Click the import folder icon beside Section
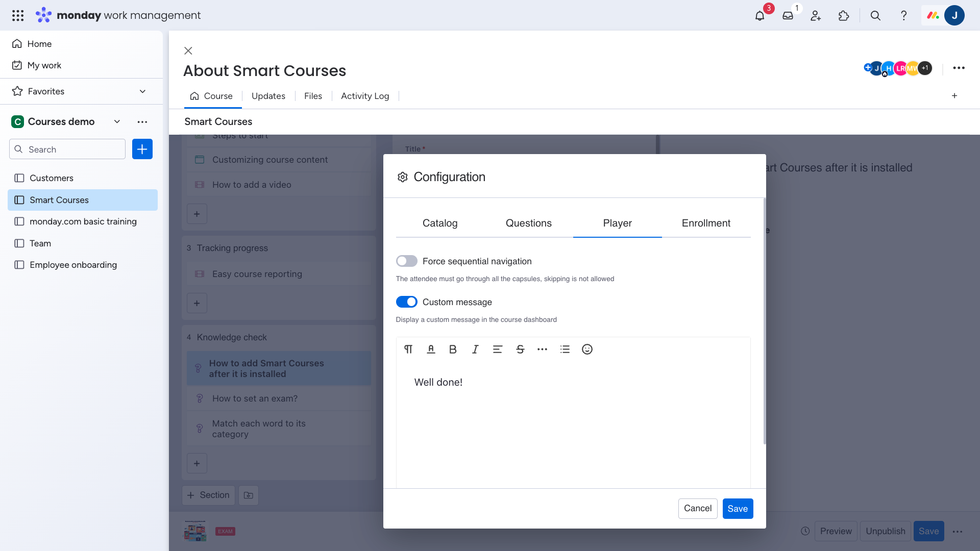Viewport: 980px width, 551px height. click(x=249, y=495)
